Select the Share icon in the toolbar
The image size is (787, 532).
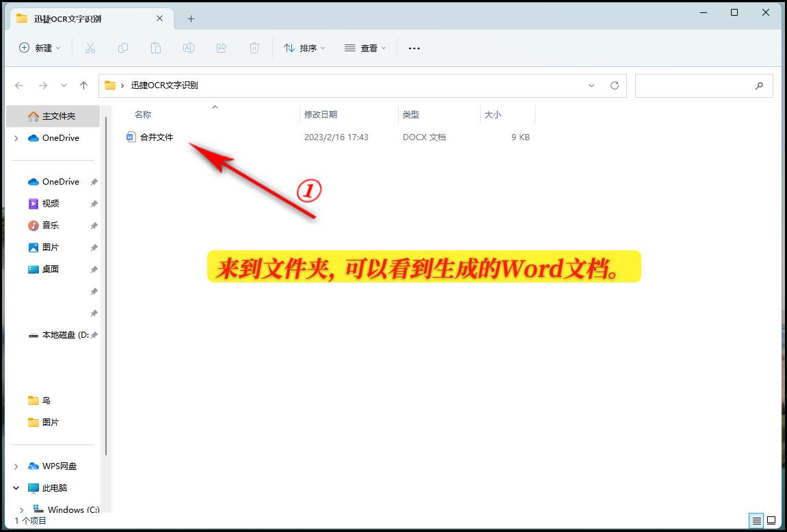point(221,48)
